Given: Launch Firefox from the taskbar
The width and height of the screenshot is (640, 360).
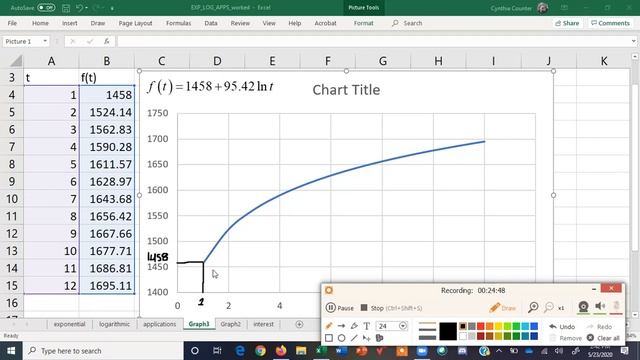Looking at the screenshot, I should coord(281,351).
